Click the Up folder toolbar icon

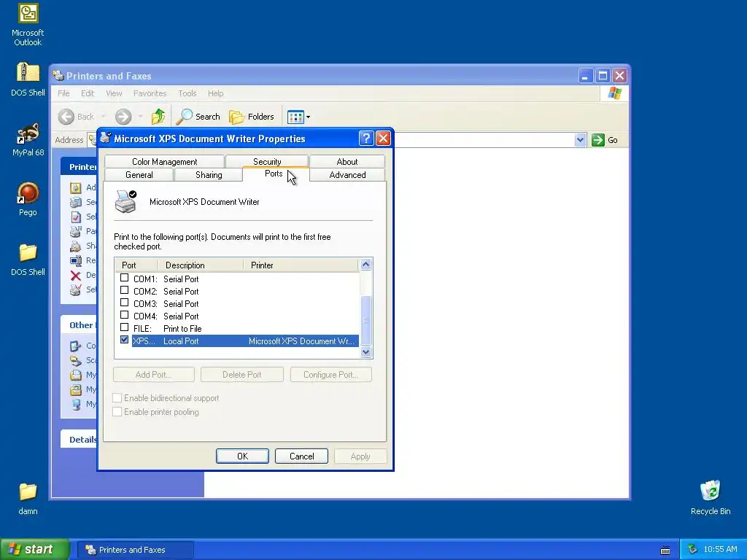[158, 117]
